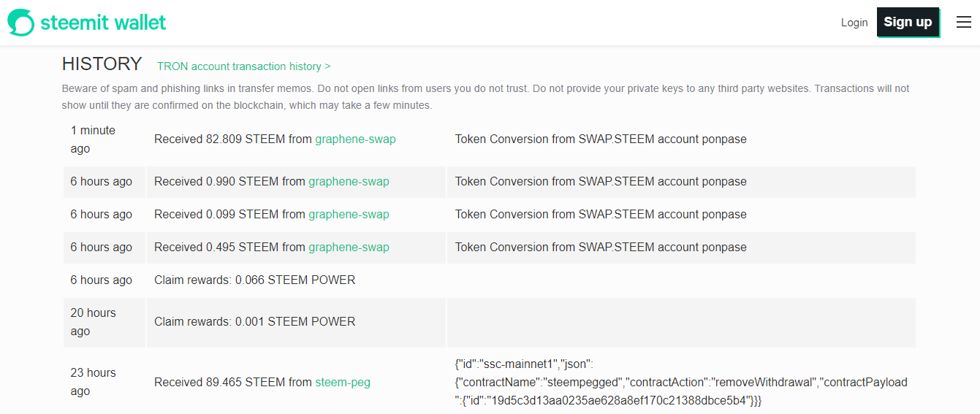Open the hamburger menu icon
The height and width of the screenshot is (414, 980).
point(964,22)
